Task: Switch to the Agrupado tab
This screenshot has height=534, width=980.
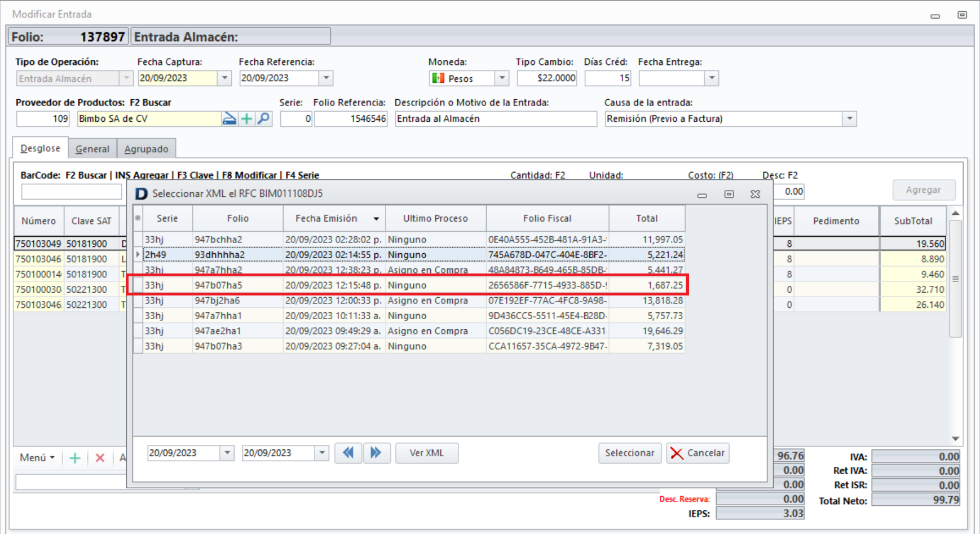Action: point(146,149)
